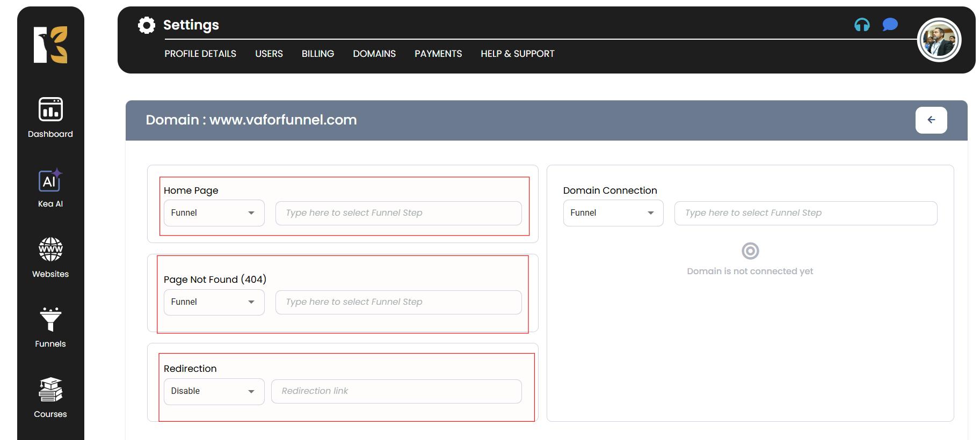Click the Settings gear icon
Viewport: 980px width, 440px height.
pos(146,25)
